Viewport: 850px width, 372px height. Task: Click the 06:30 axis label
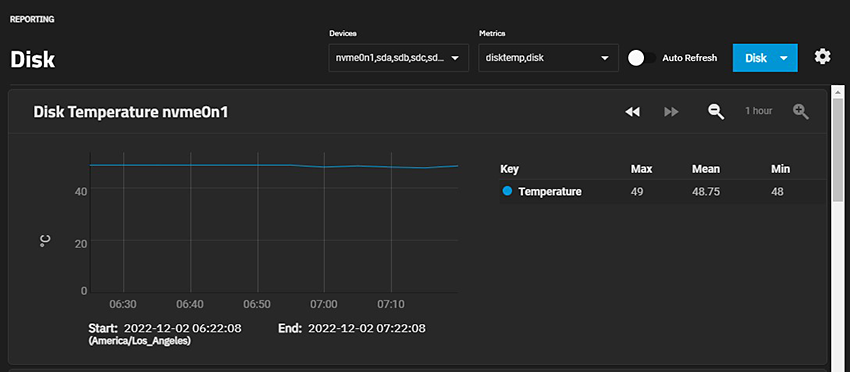pos(123,304)
